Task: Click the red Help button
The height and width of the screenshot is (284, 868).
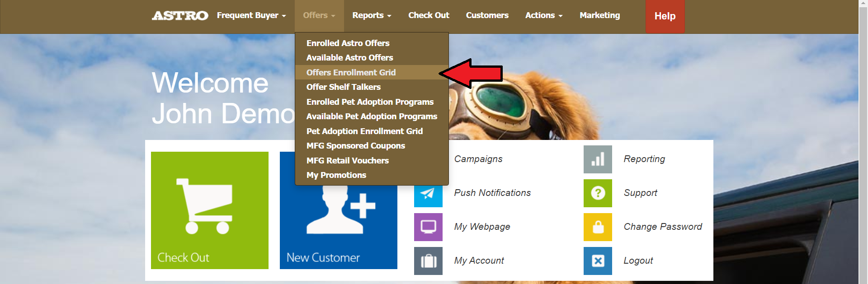Action: pyautogui.click(x=665, y=16)
